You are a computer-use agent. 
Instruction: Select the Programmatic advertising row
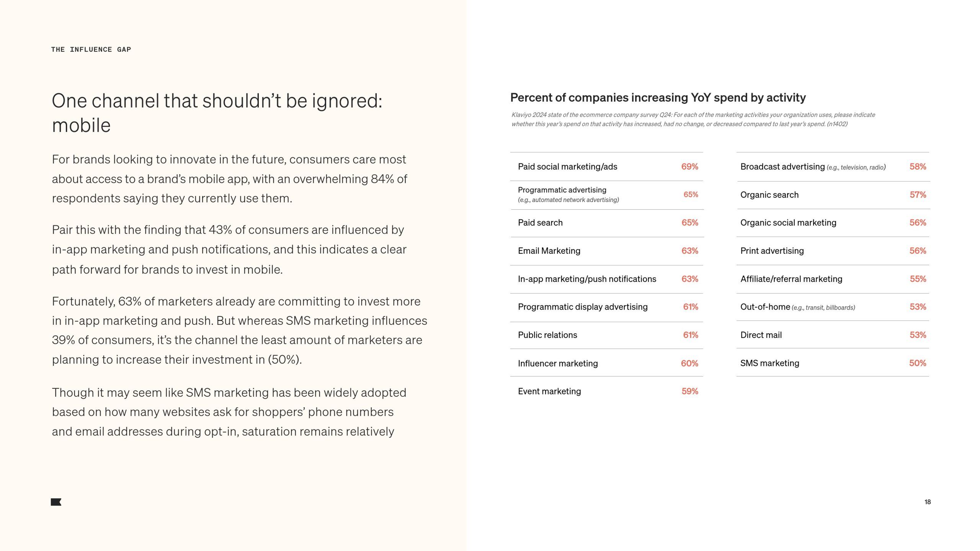[x=607, y=195]
